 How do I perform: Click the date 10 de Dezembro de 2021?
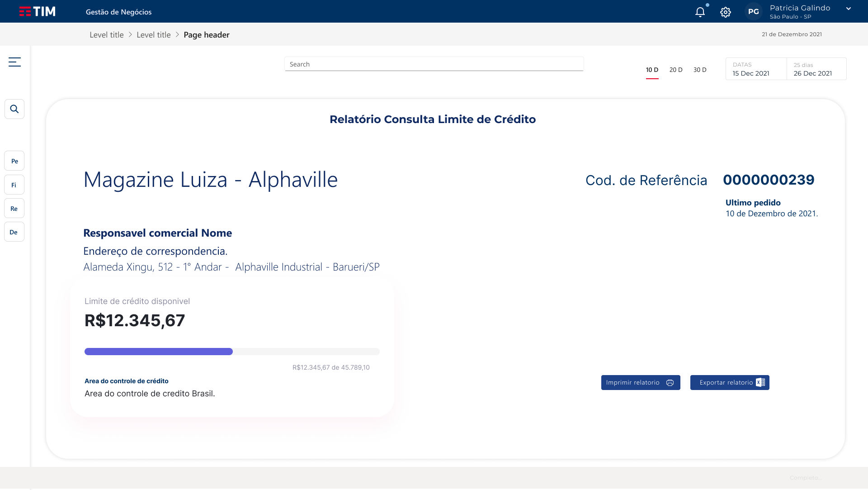coord(772,214)
